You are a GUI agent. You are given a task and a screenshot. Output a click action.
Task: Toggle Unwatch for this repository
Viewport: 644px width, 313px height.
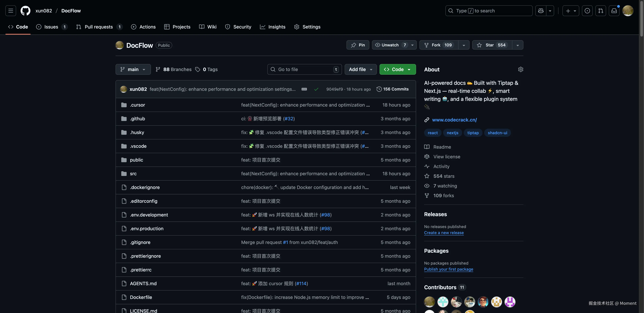point(390,45)
